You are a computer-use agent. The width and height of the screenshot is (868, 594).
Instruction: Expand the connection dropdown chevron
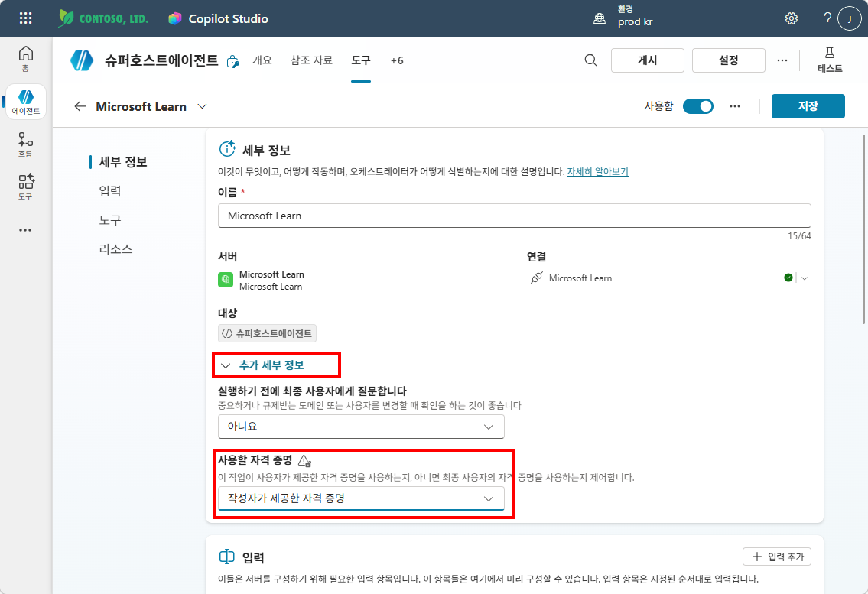(x=805, y=278)
